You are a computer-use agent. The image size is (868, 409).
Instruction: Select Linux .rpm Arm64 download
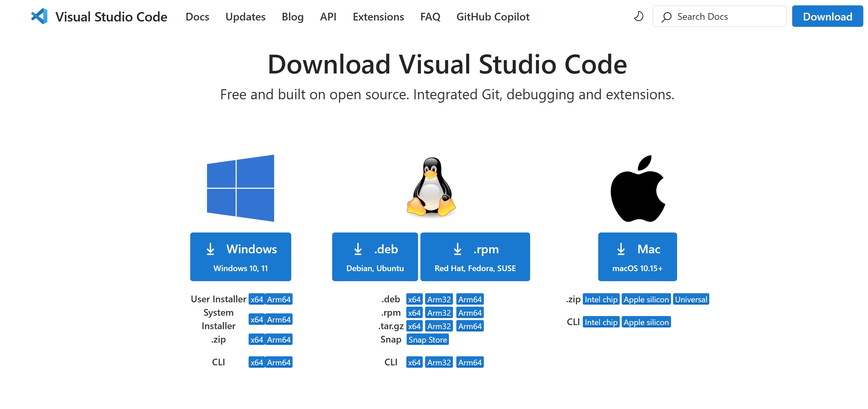pyautogui.click(x=470, y=313)
